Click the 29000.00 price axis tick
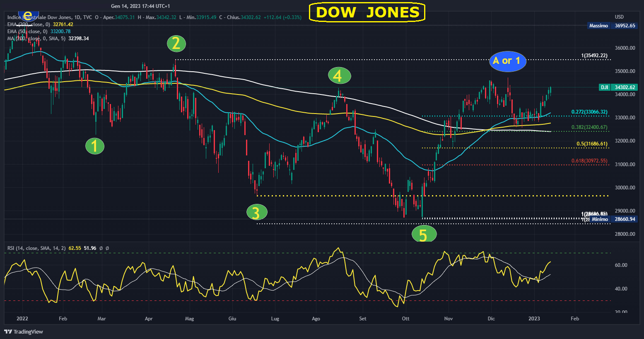This screenshot has width=644, height=339. pos(625,211)
